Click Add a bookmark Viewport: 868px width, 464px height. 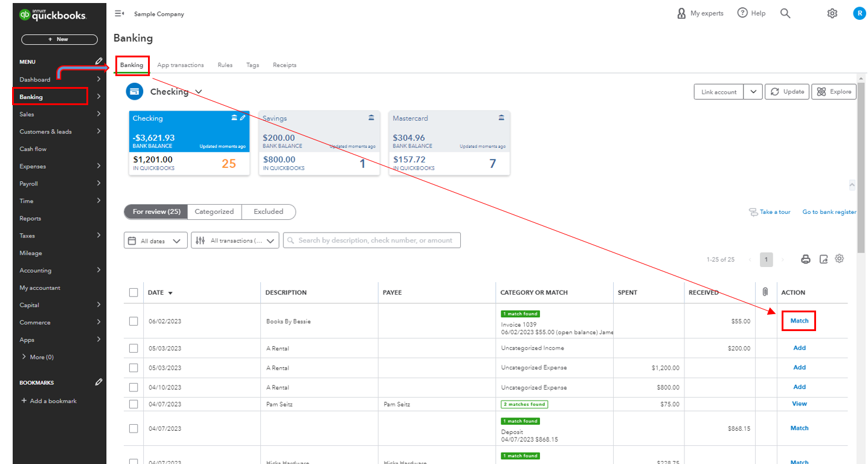[49, 401]
